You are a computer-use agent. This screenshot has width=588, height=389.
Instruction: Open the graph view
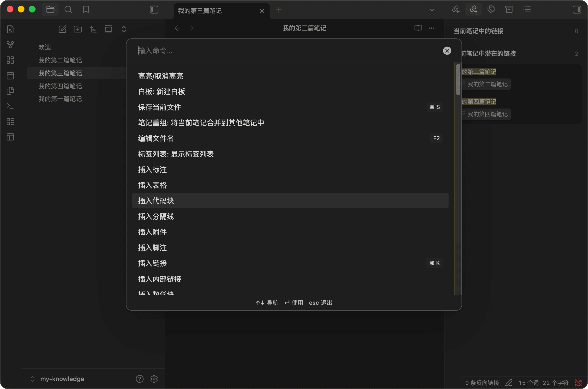click(x=10, y=45)
